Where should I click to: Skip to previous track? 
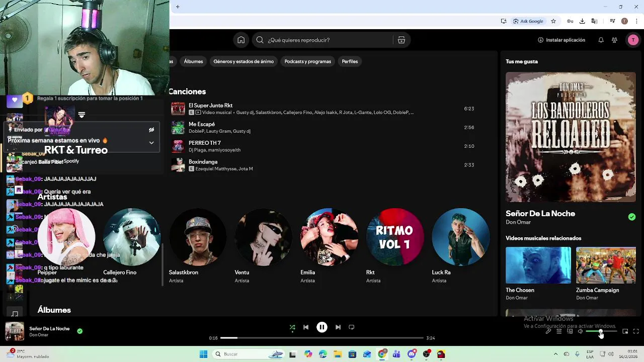pyautogui.click(x=306, y=327)
